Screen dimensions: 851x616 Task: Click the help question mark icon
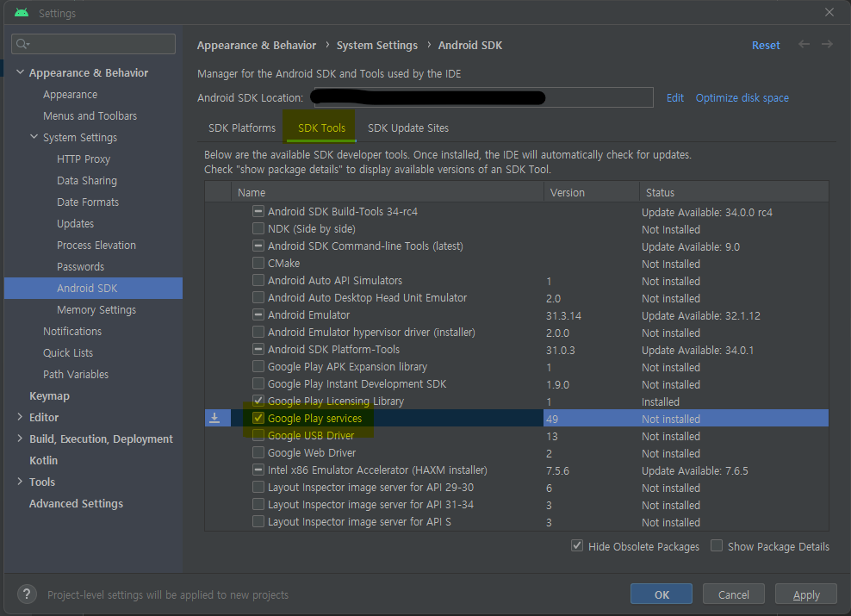point(27,594)
